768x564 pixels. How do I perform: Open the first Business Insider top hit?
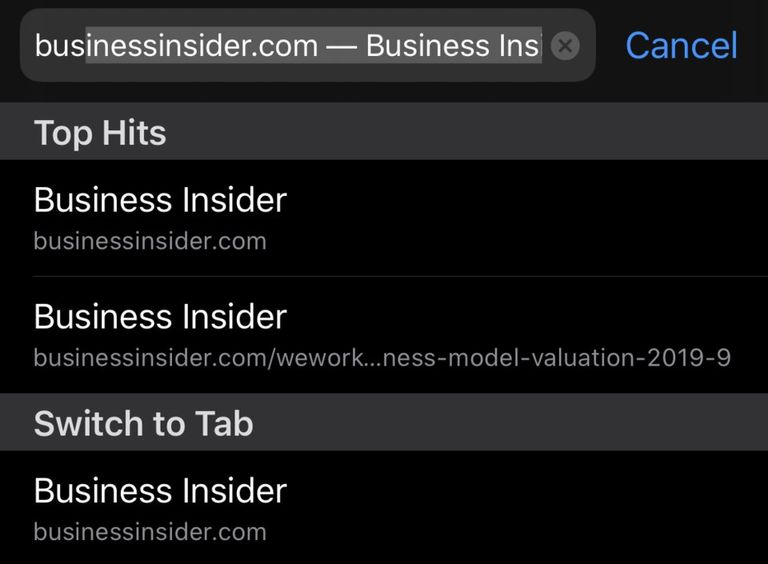coord(384,217)
